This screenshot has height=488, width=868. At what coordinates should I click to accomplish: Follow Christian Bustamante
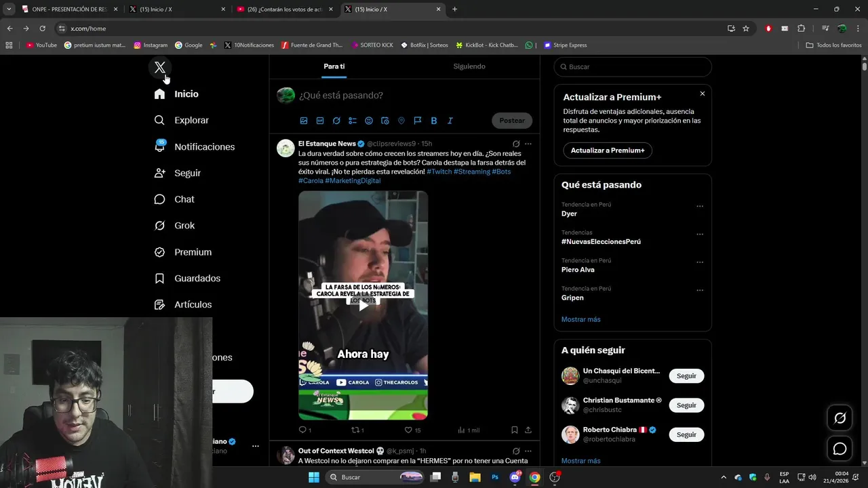pos(686,405)
